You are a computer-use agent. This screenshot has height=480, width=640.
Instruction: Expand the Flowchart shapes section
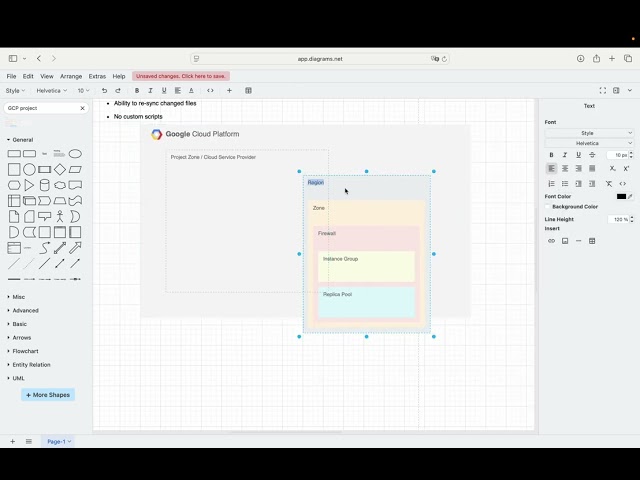[x=23, y=351]
